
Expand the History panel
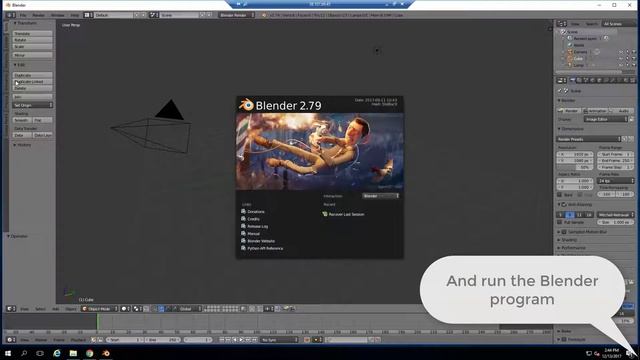[x=22, y=145]
